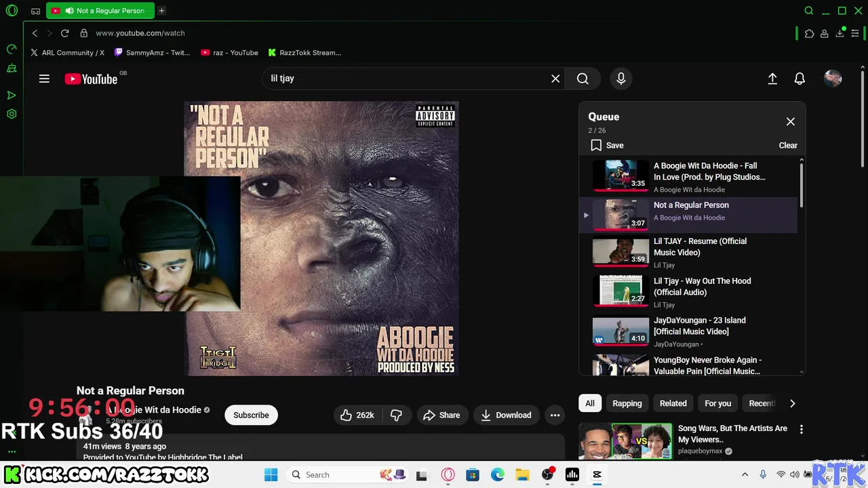Open the GX Corner gamepad icon
868x488 pixels.
35,11
